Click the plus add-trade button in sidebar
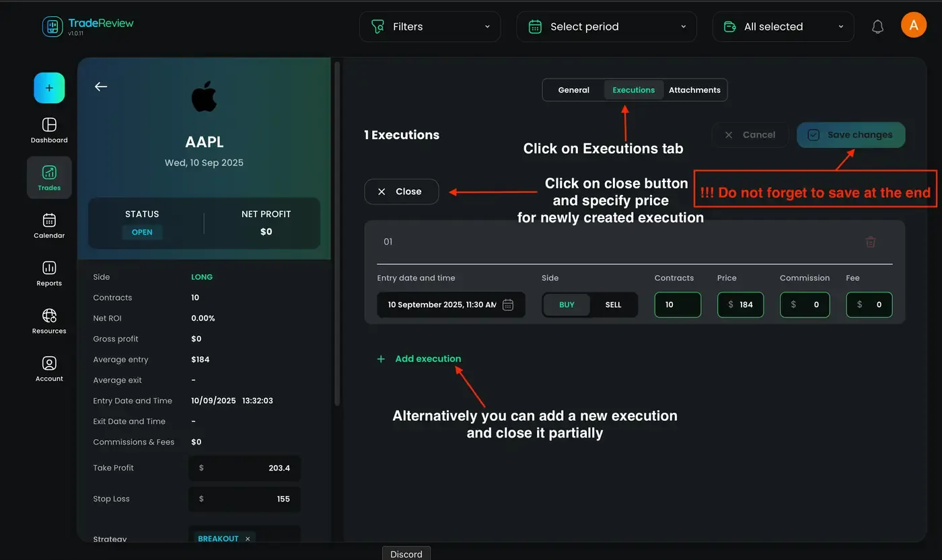This screenshot has width=942, height=560. click(x=49, y=88)
